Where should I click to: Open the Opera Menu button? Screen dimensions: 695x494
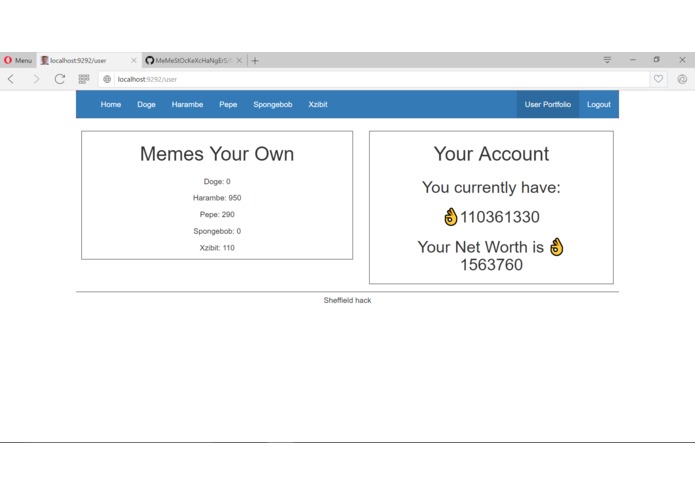[x=18, y=60]
